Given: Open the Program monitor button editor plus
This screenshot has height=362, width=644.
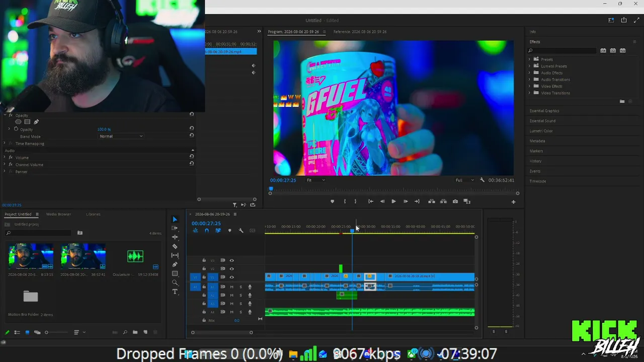Looking at the screenshot, I should tap(513, 202).
